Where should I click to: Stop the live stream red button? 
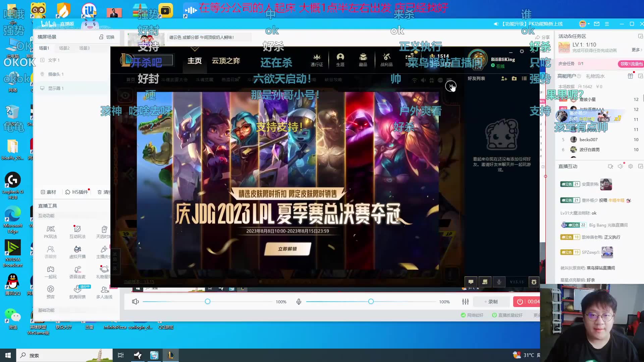[x=527, y=302]
